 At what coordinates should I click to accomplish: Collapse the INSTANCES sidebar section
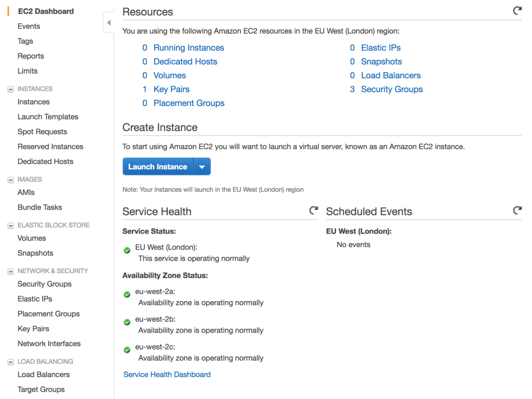pos(11,90)
